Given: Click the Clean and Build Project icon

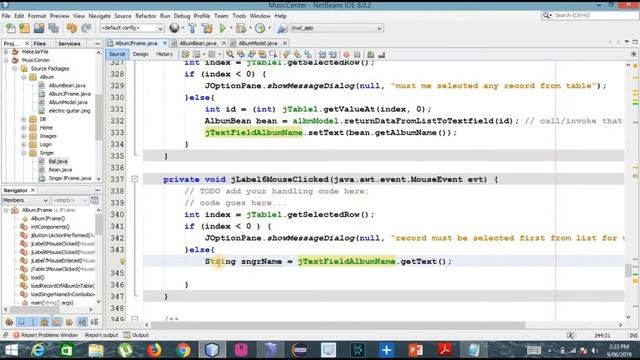Looking at the screenshot, I should pos(207,28).
